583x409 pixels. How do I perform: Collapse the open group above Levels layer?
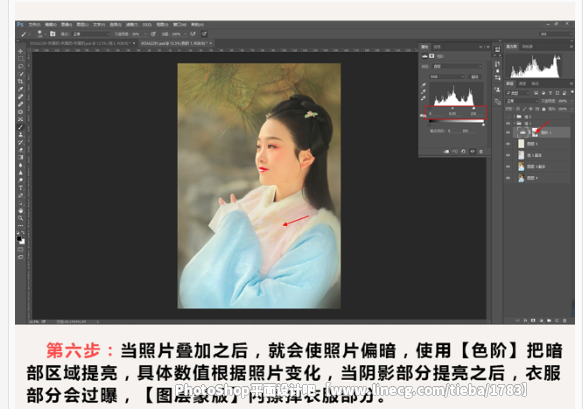(x=515, y=123)
